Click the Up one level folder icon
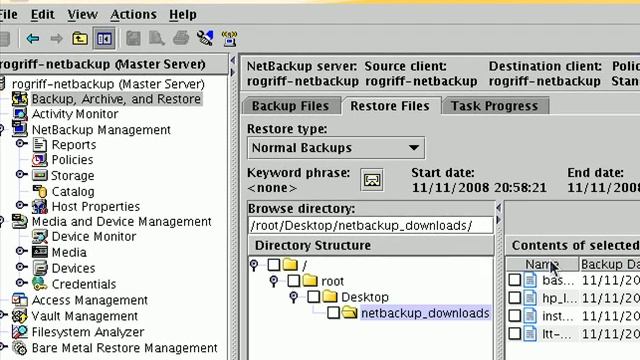 pos(80,39)
